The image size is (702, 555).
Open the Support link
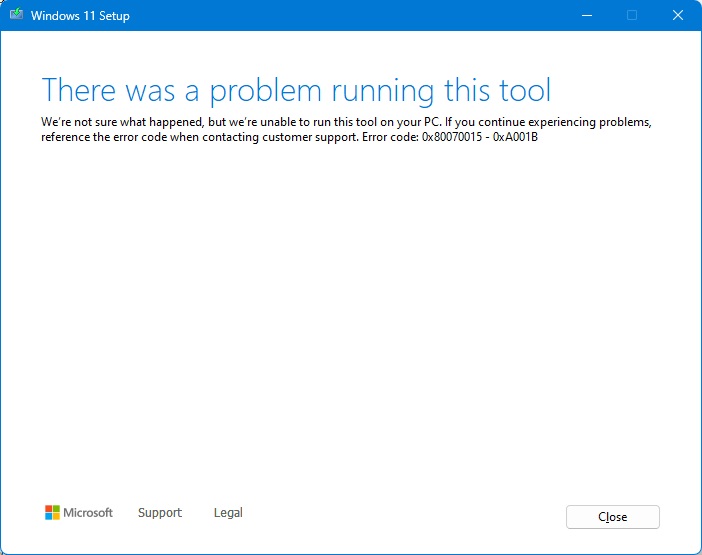160,512
